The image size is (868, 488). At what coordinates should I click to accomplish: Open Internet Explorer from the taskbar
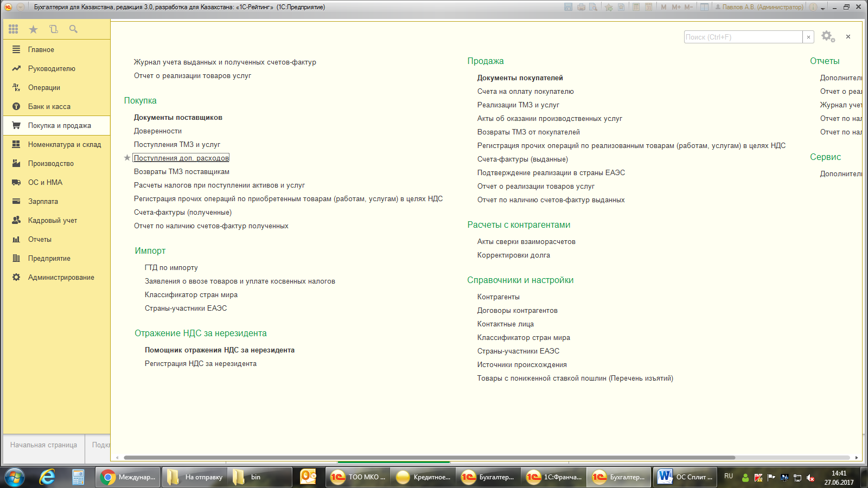[x=48, y=477]
